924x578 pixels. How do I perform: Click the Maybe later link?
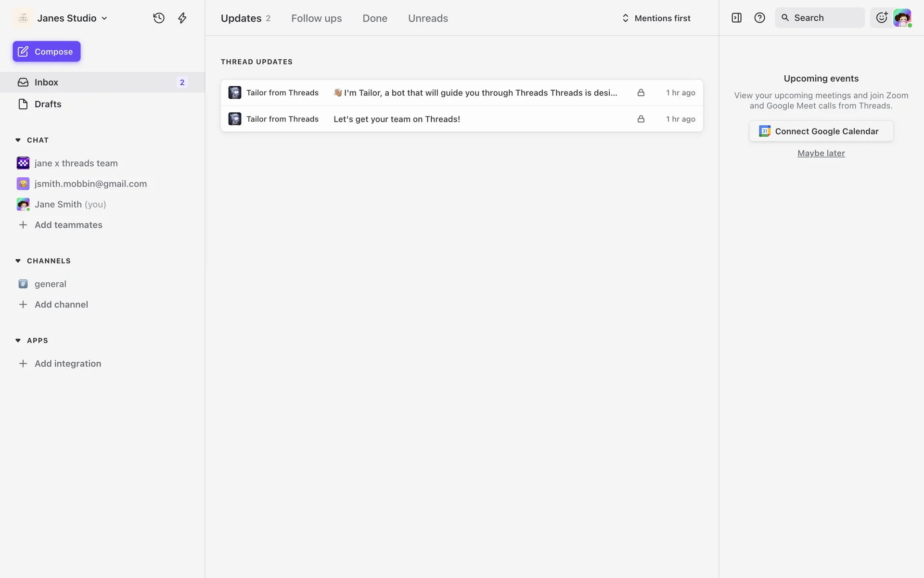pyautogui.click(x=821, y=153)
